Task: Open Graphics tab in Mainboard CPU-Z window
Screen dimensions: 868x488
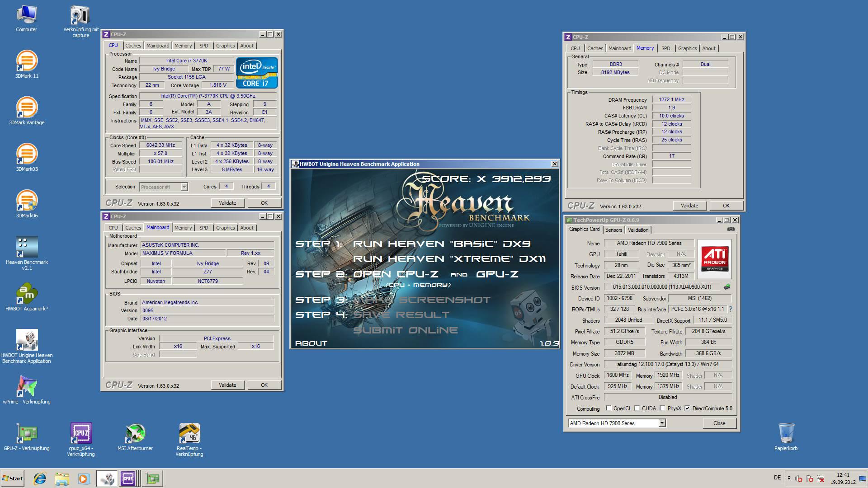Action: pos(225,228)
